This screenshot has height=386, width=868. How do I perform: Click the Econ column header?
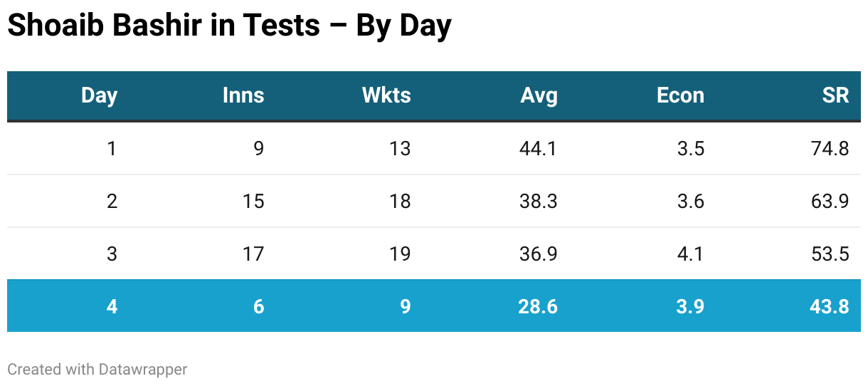680,95
